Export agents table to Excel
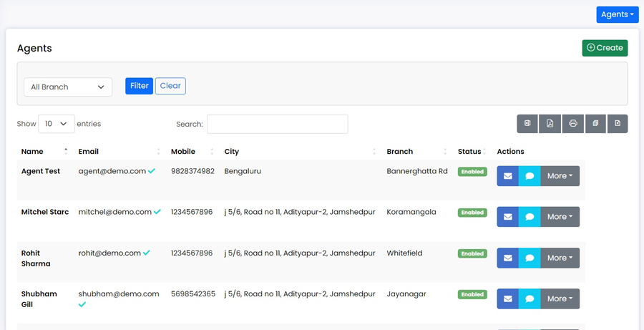Screen dimensions: 644x330 click(527, 124)
